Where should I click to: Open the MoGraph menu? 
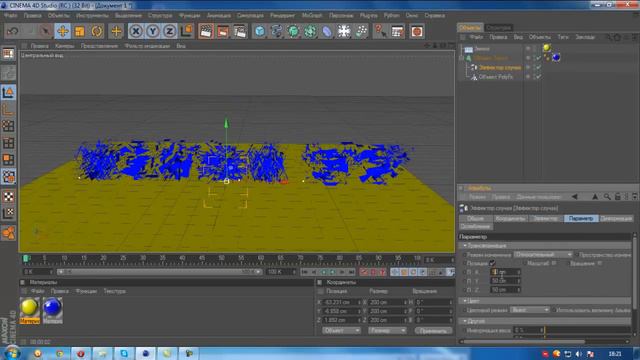tap(312, 16)
